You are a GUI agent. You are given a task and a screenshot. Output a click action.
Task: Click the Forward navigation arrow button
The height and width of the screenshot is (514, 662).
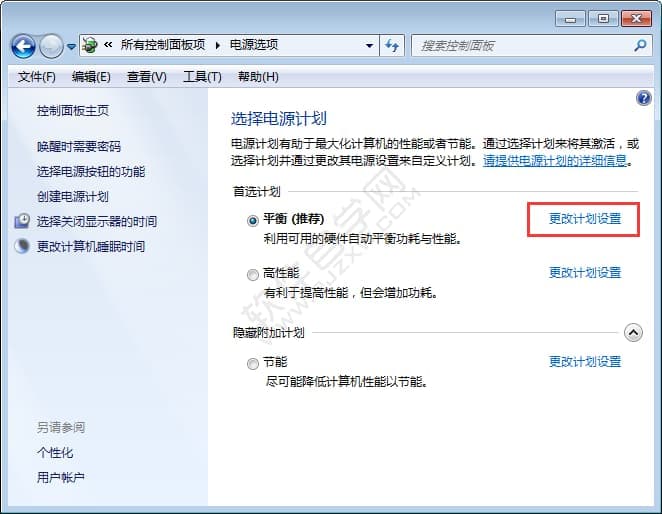51,46
